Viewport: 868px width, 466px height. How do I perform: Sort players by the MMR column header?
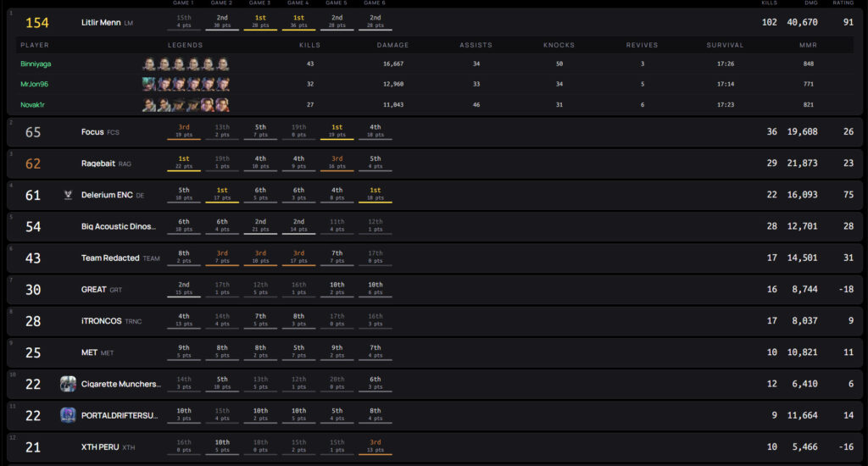pos(808,45)
